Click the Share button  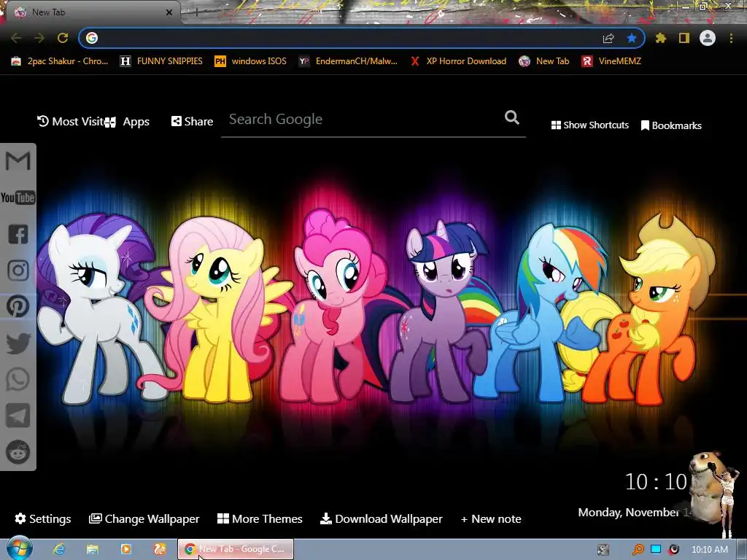192,122
